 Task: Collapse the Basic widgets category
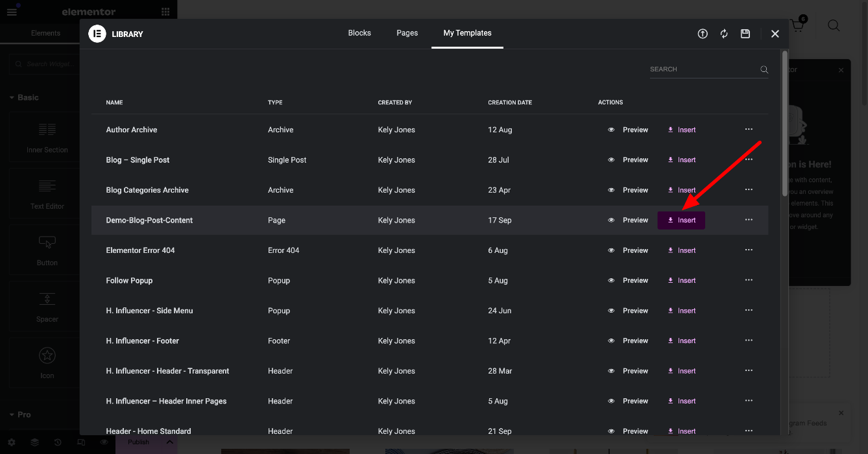point(24,97)
